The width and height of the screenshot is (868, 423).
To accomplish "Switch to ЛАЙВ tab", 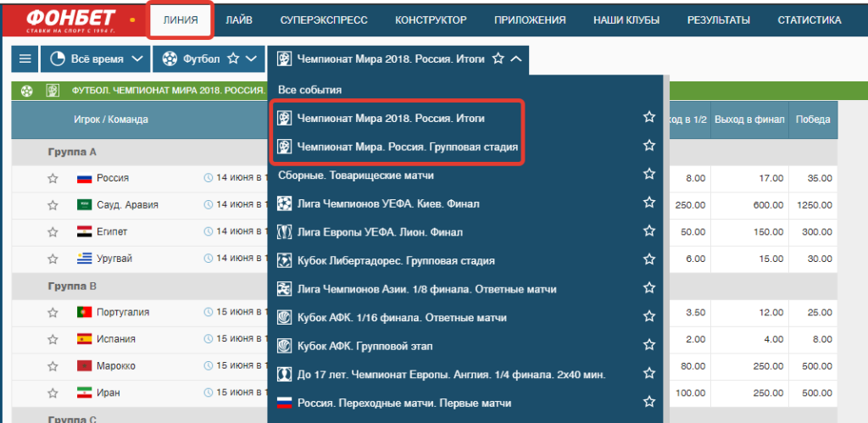I will click(239, 20).
